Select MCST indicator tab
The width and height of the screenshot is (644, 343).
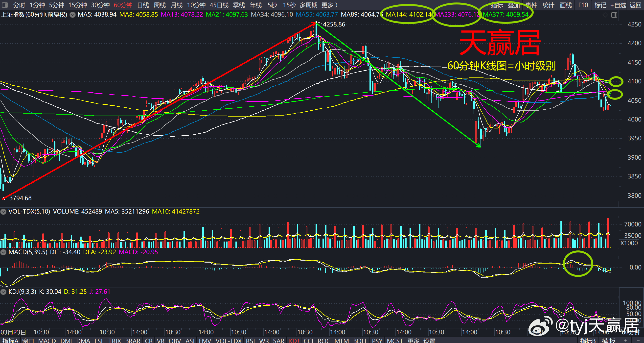395,340
